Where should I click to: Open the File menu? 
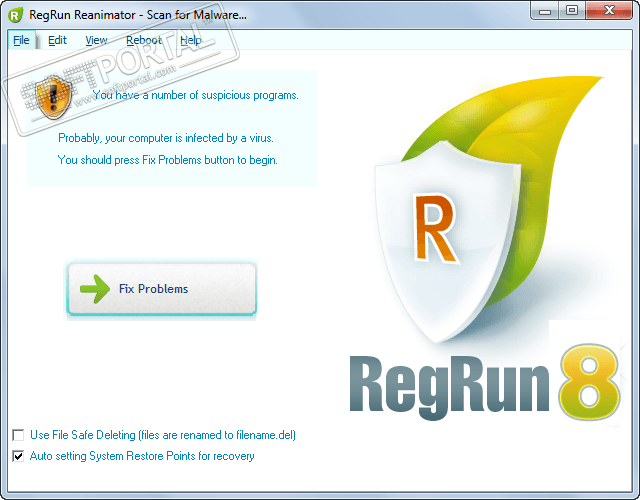click(21, 40)
